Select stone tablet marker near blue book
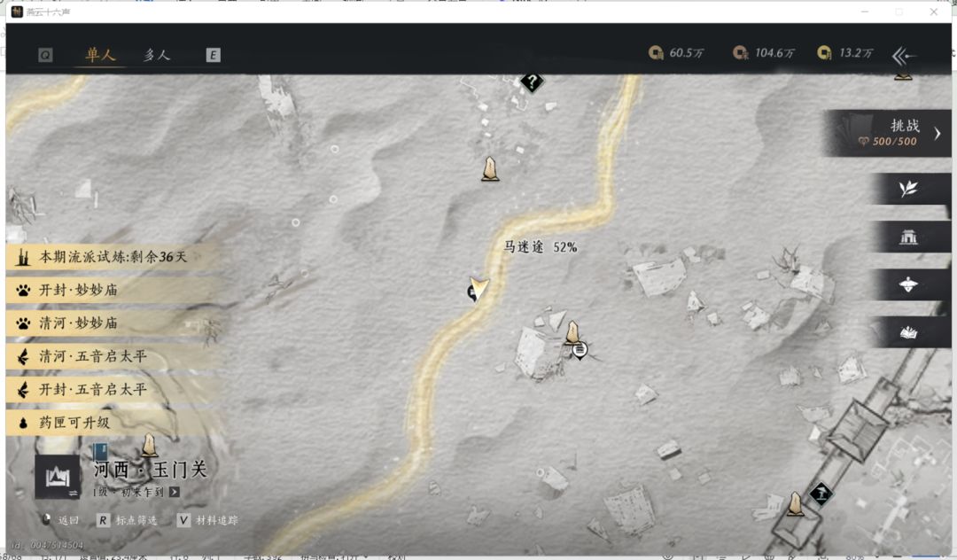957x560 pixels. point(149,445)
